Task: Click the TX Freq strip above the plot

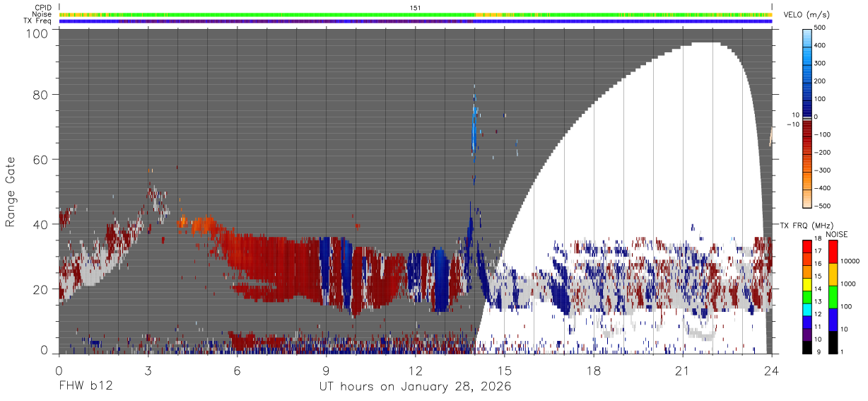Action: tap(416, 21)
